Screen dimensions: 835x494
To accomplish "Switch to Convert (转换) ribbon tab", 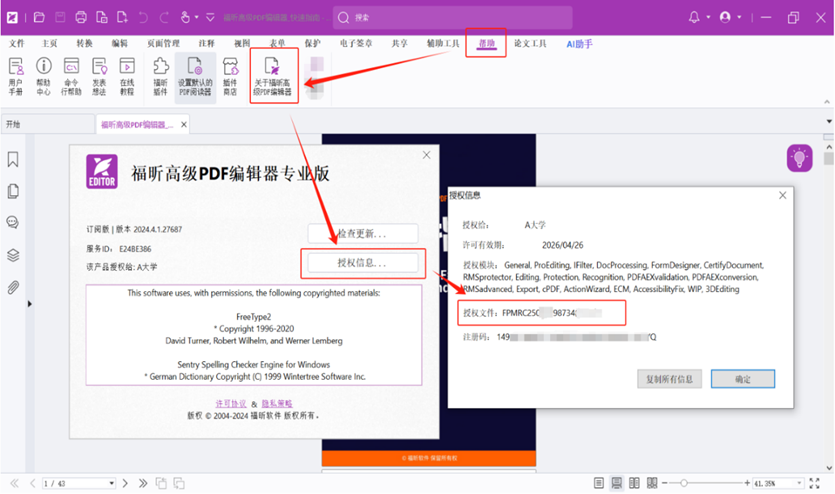I will tap(84, 44).
